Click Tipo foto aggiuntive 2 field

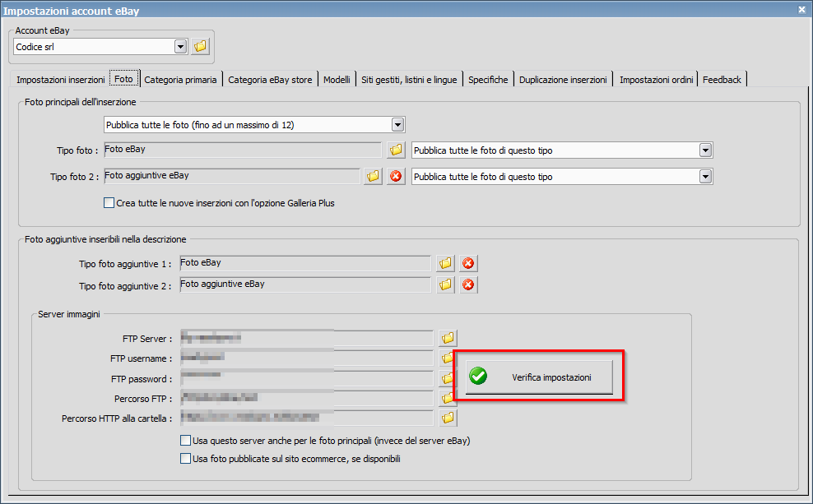tap(305, 284)
